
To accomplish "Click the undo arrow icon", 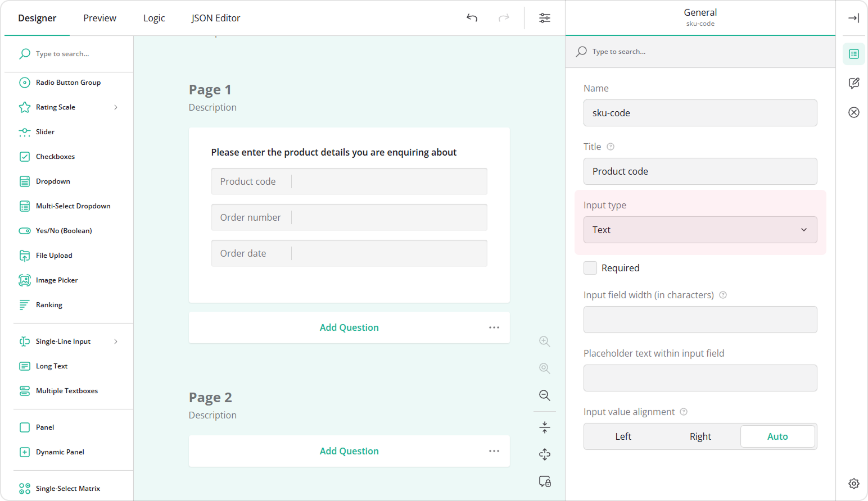I will click(472, 18).
